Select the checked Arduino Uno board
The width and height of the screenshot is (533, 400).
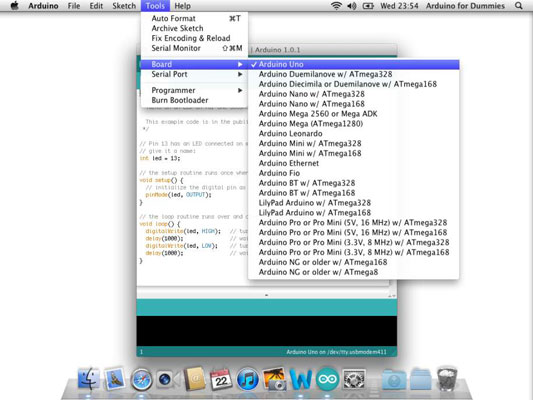(354, 64)
